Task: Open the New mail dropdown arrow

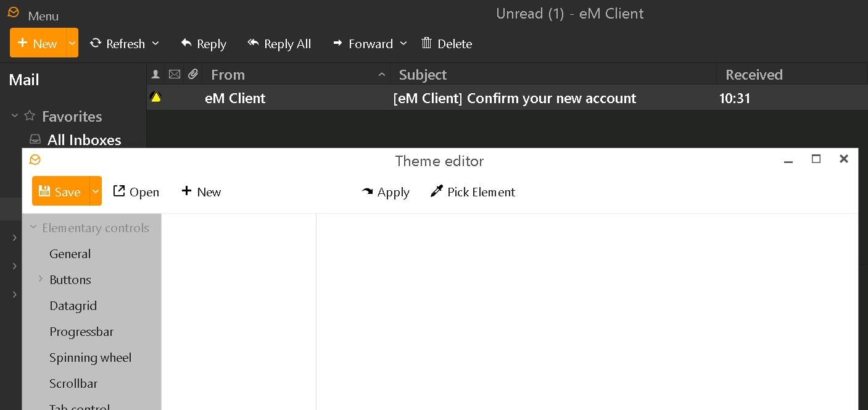Action: pos(72,43)
